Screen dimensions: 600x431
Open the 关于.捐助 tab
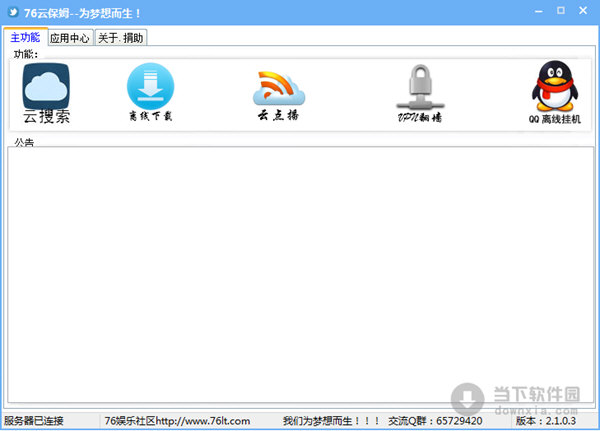[x=121, y=38]
